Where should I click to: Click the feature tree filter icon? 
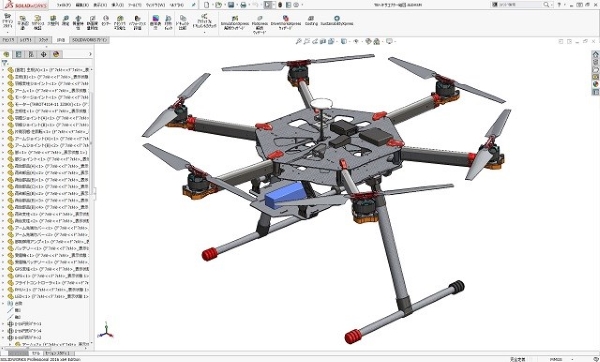coord(5,62)
